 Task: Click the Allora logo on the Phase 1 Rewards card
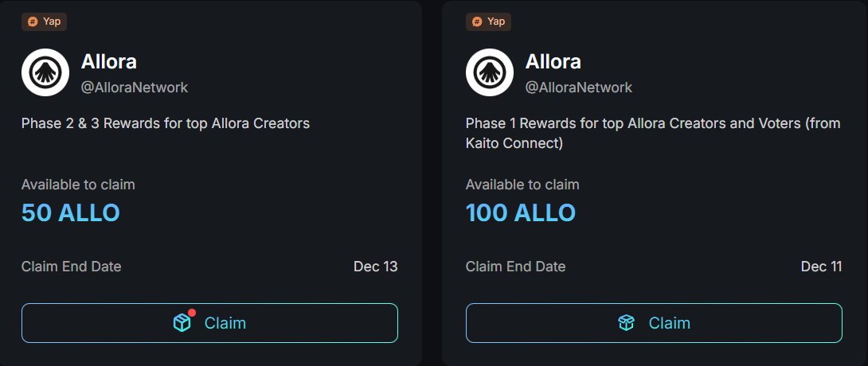[490, 72]
